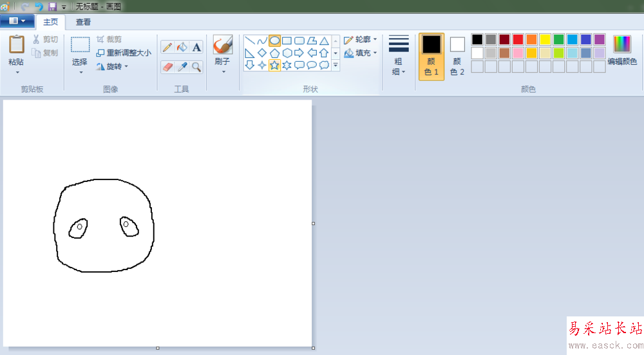
Task: Select the Magnifier tool
Action: pos(196,67)
